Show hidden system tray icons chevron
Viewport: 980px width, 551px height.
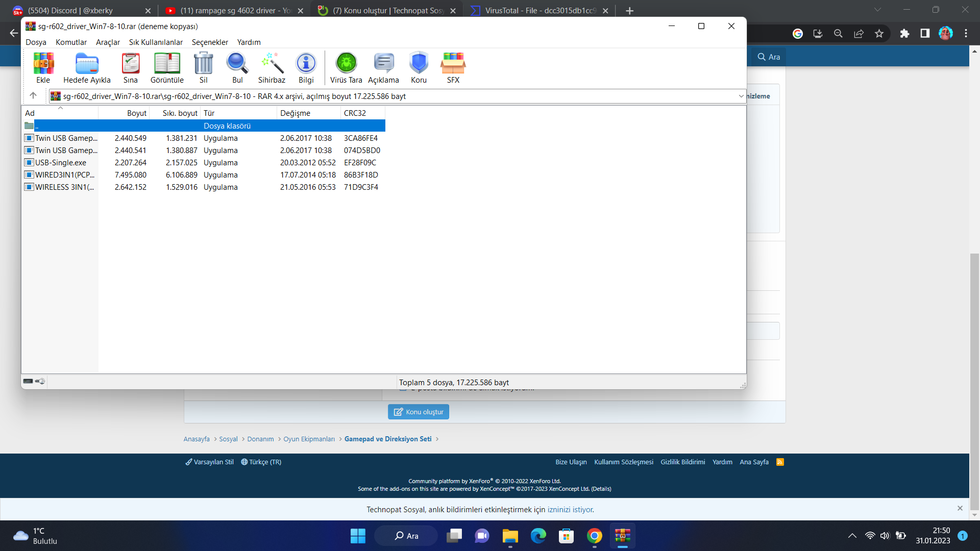click(x=852, y=536)
